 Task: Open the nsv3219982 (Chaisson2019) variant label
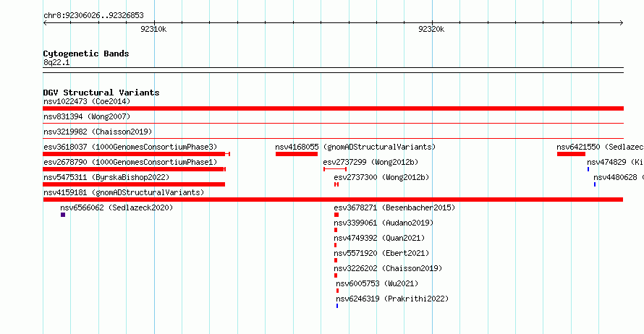pos(98,132)
